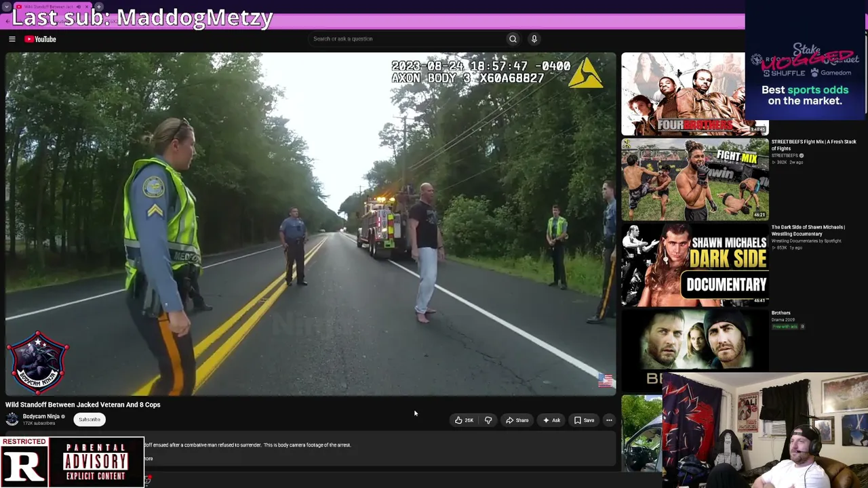Share this video via the Share button
The height and width of the screenshot is (488, 868).
pos(517,420)
